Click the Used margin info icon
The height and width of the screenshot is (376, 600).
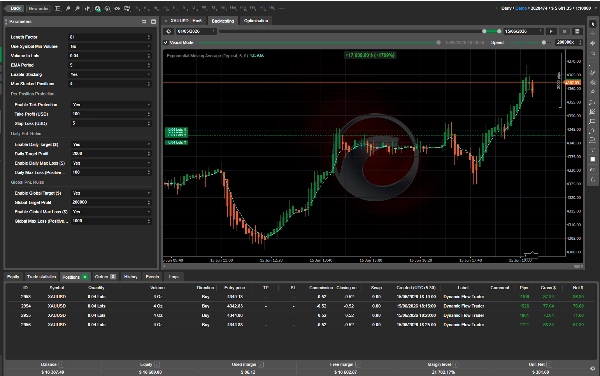click(262, 365)
